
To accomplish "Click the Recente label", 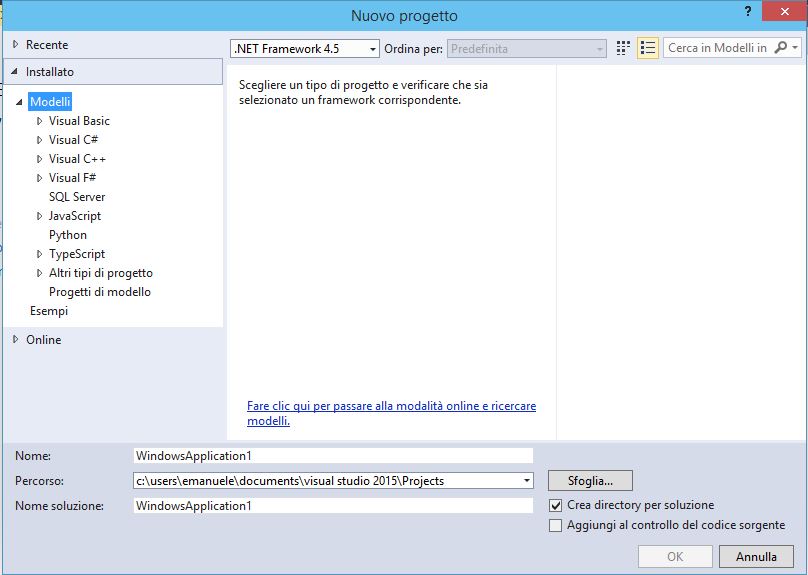I will coord(47,45).
